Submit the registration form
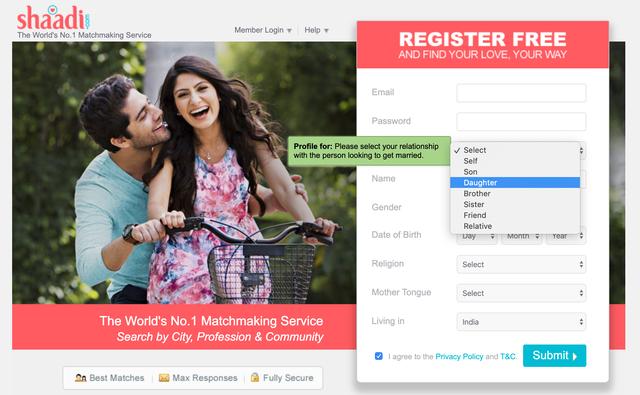 554,355
